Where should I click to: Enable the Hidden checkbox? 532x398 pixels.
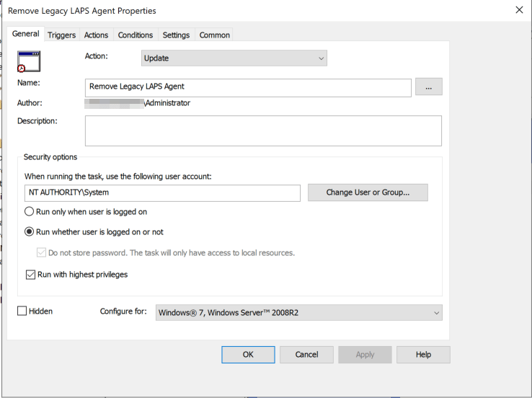click(x=22, y=311)
